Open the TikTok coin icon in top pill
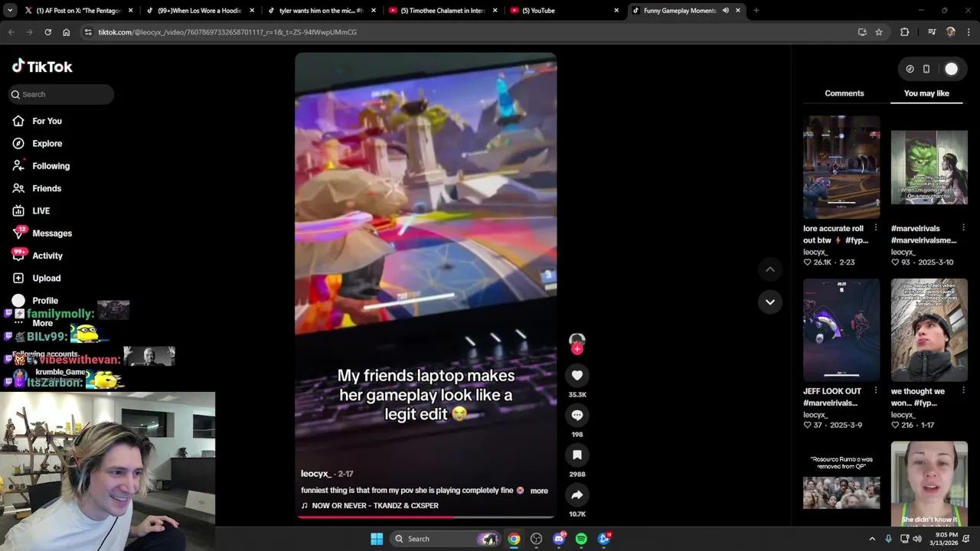Screen dimensions: 980x551 [910, 69]
